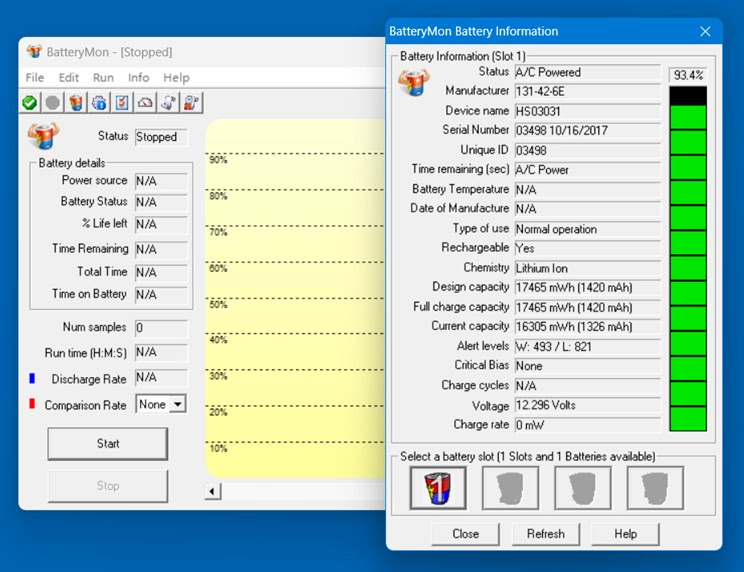Click the disabled Stop button
Screen dimensions: 744x572
108,486
